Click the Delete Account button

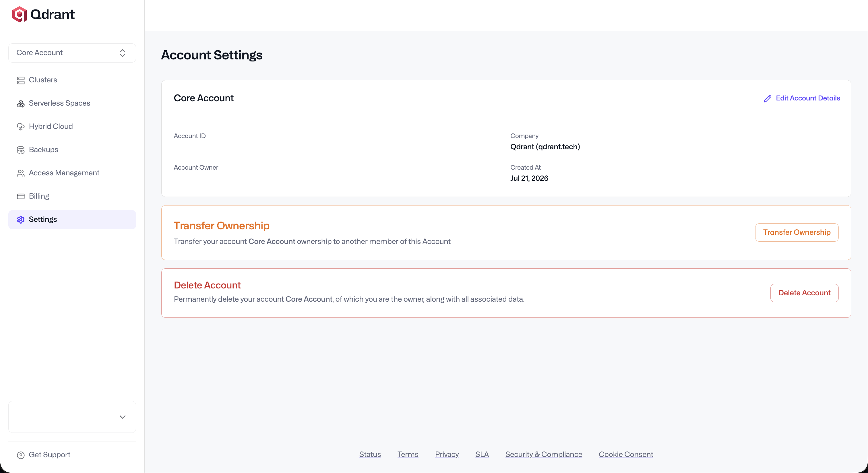804,293
